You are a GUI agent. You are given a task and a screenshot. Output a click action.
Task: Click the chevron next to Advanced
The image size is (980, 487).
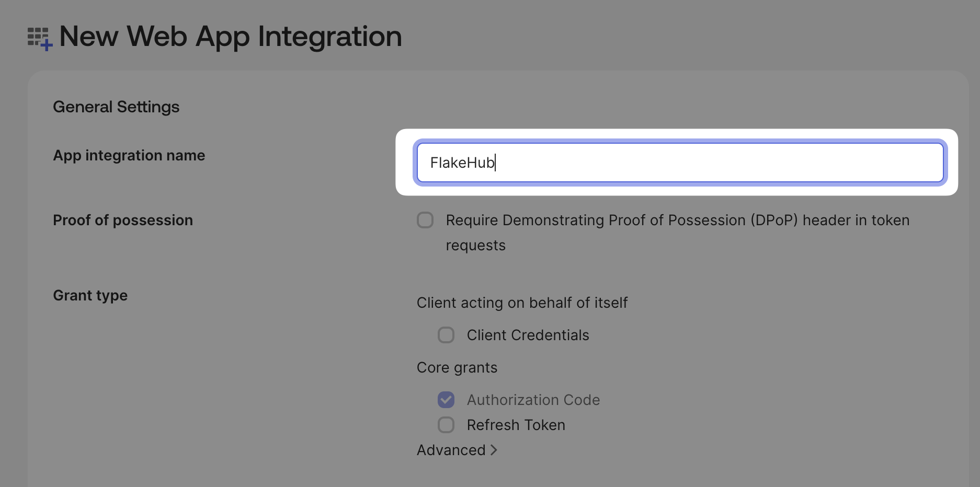coord(494,450)
